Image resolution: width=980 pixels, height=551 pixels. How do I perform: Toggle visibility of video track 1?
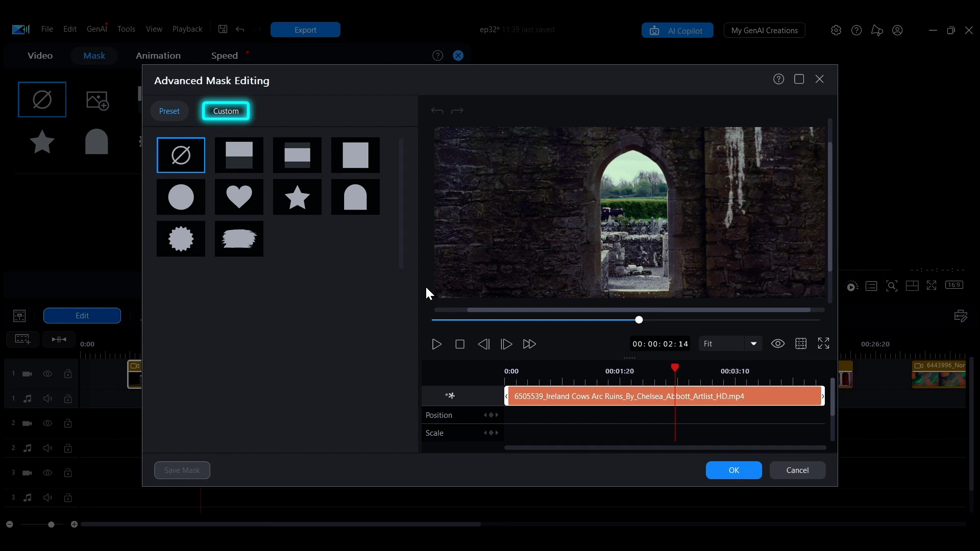point(47,374)
